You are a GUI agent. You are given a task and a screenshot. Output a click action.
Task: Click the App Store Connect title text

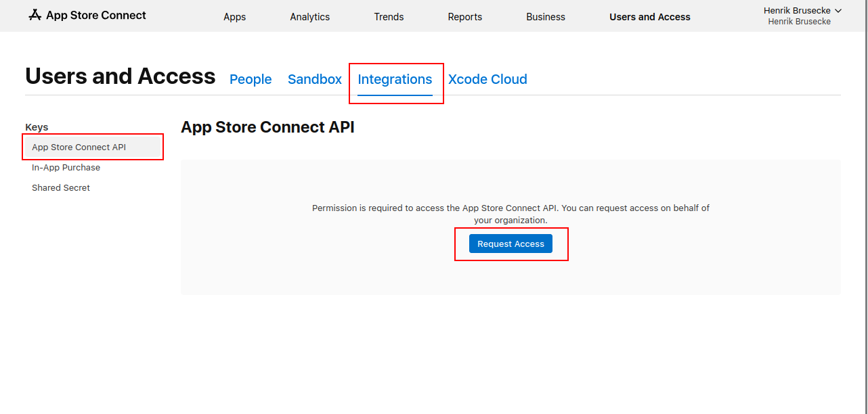click(96, 15)
